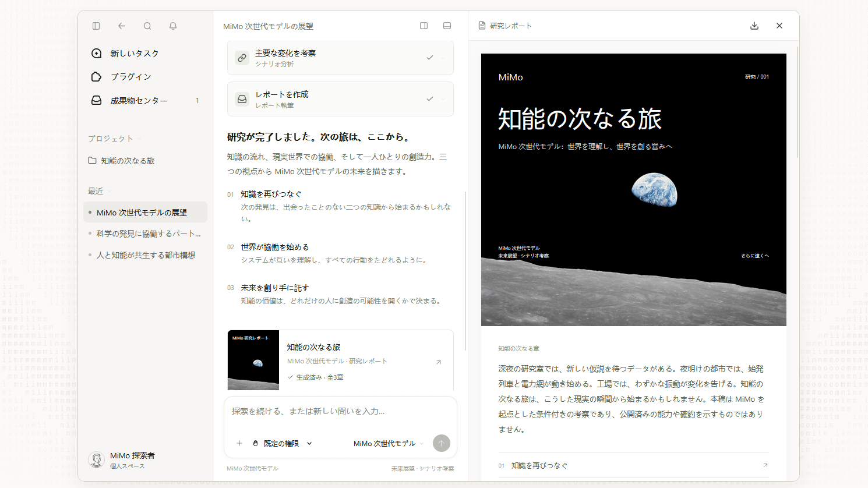The width and height of the screenshot is (868, 488).
Task: Click the MiMo 探索者 account name
Action: click(x=132, y=455)
